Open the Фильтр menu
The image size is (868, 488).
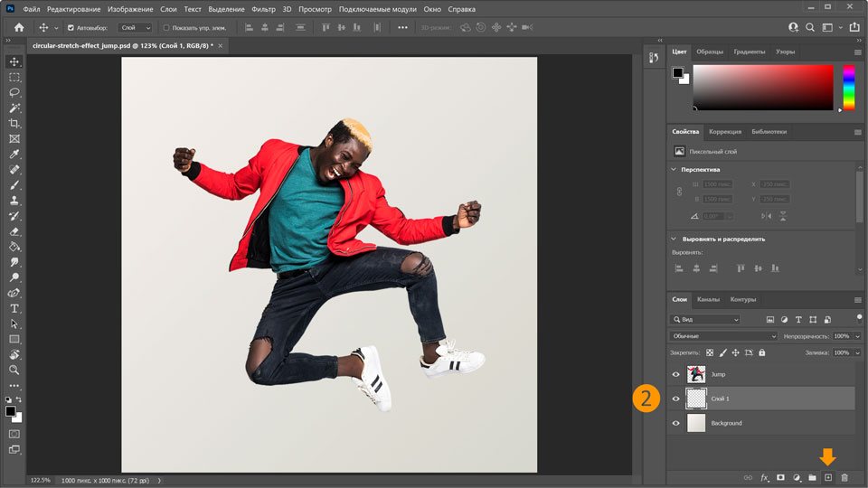(x=263, y=9)
